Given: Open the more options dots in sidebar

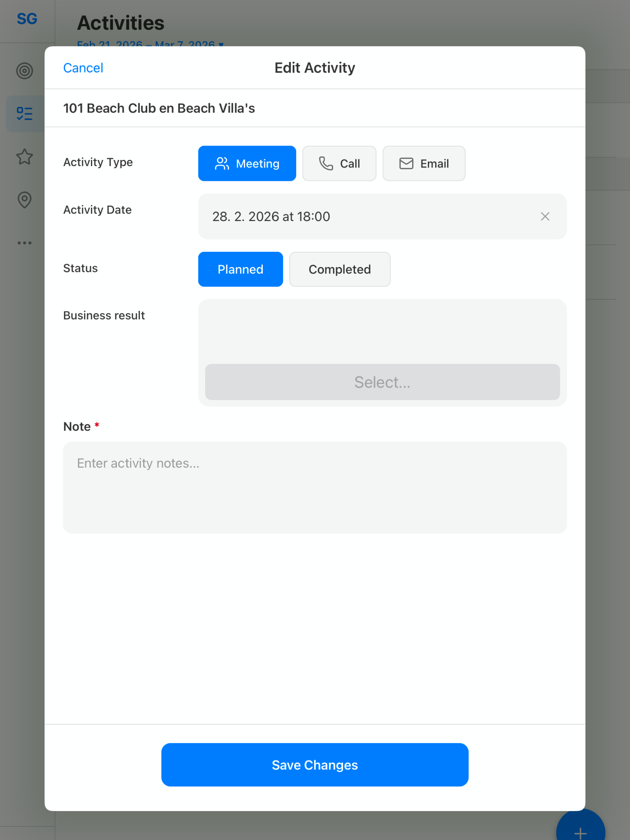Looking at the screenshot, I should [25, 243].
